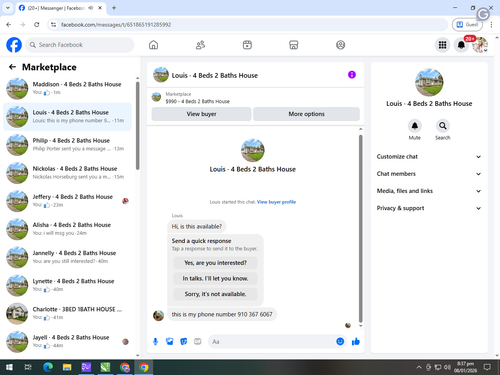Open Jeffery's 4 Beds 2 Baths chat
Image resolution: width=500 pixels, height=375 pixels.
pos(67,201)
